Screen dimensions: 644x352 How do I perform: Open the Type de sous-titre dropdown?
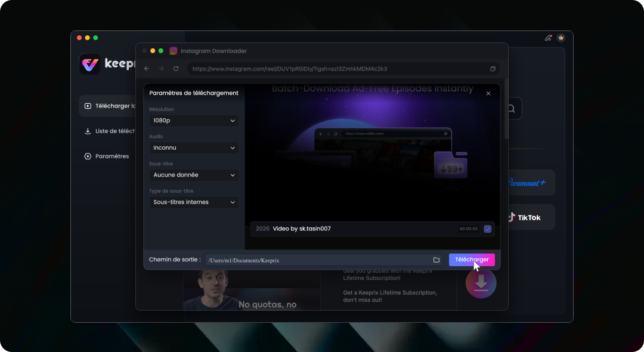tap(194, 202)
